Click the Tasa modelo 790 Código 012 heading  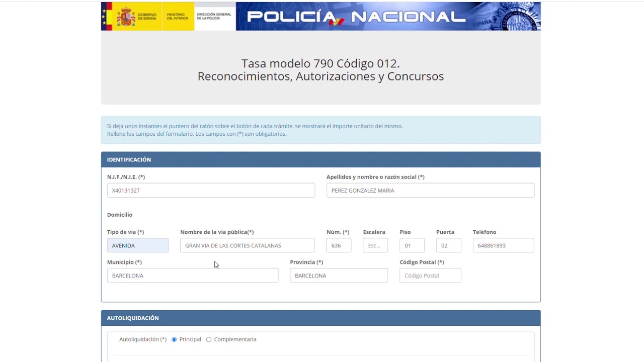(320, 63)
